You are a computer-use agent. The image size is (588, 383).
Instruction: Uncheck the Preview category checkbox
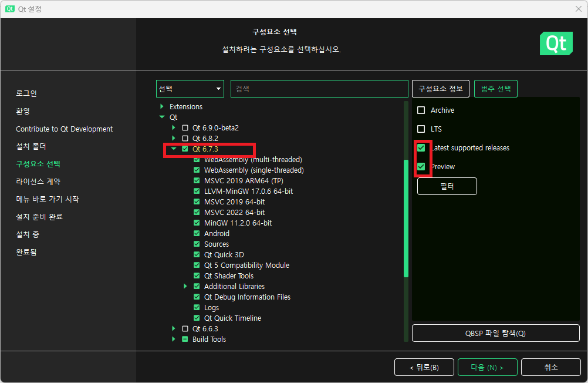(421, 166)
